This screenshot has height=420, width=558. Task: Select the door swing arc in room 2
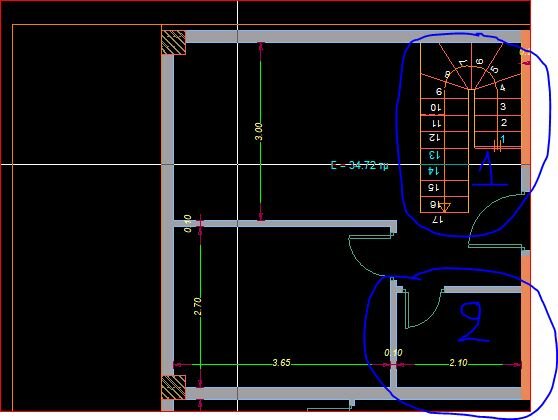click(x=425, y=309)
